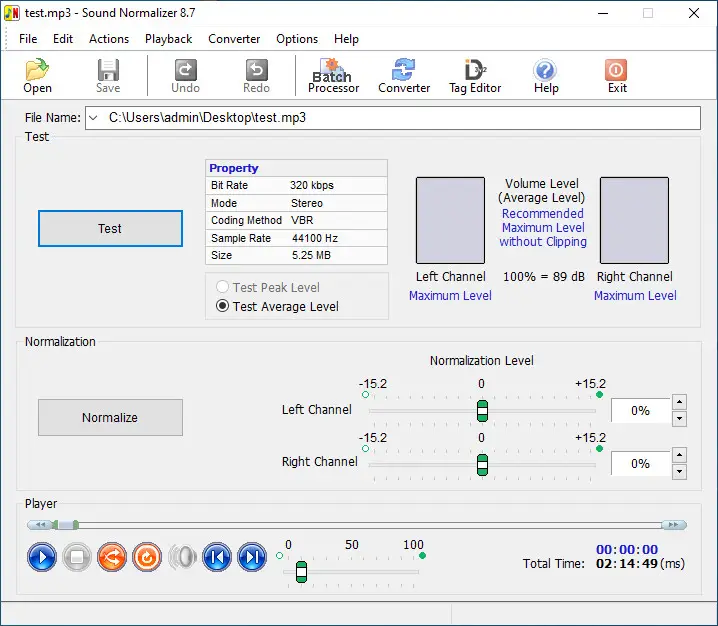This screenshot has width=718, height=626.
Task: Click the Left Channel normalization slider handle
Action: (x=482, y=411)
